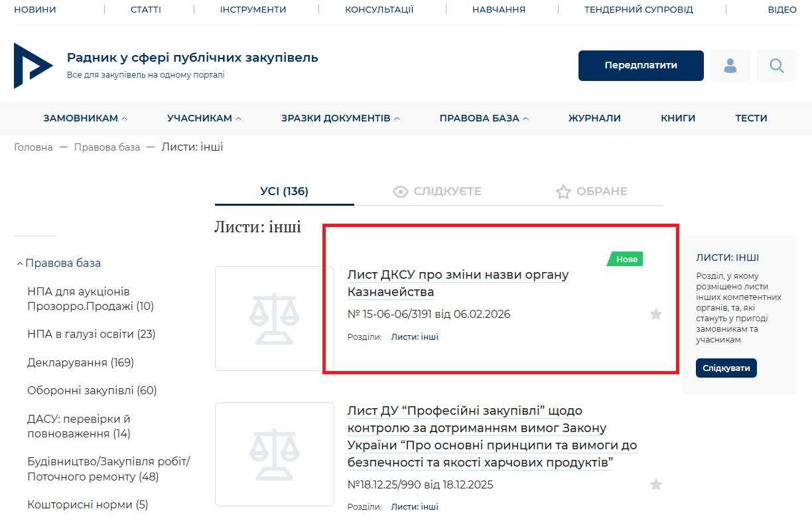The height and width of the screenshot is (521, 812).
Task: Click the scales thumbnail of ДКСУ letter
Action: point(274,319)
